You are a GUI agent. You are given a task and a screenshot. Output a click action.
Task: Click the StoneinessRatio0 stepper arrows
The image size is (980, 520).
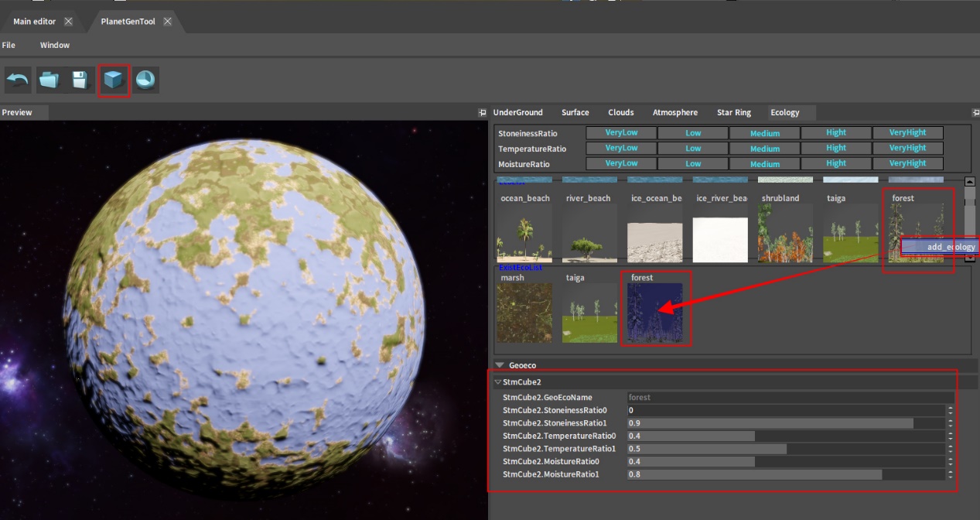pos(950,410)
